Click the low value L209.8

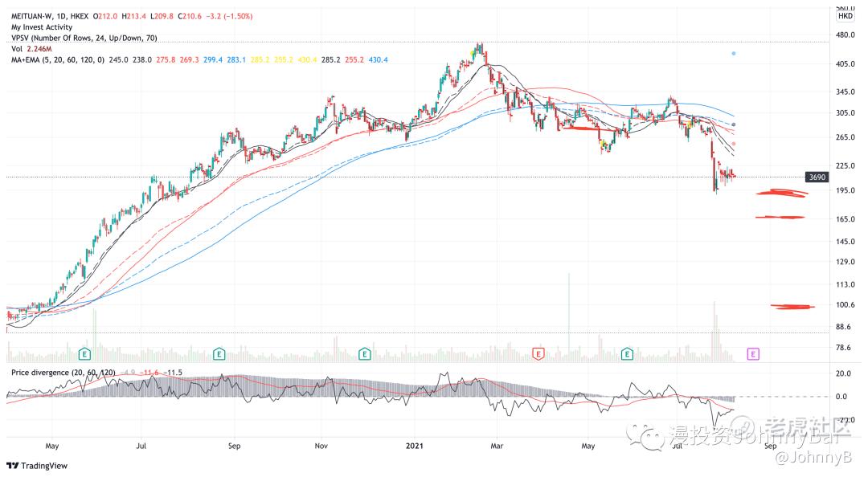[162, 16]
